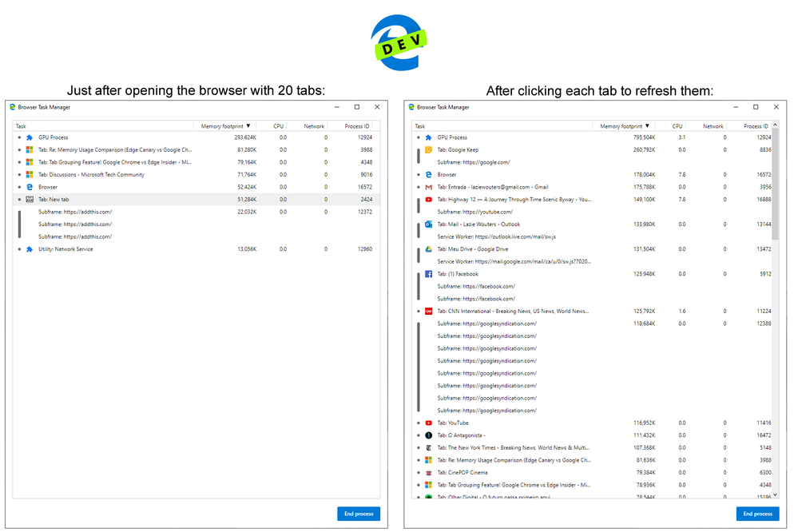Click YouTube icon beside Tab: YouTube row
Image resolution: width=798 pixels, height=532 pixels.
pos(428,423)
